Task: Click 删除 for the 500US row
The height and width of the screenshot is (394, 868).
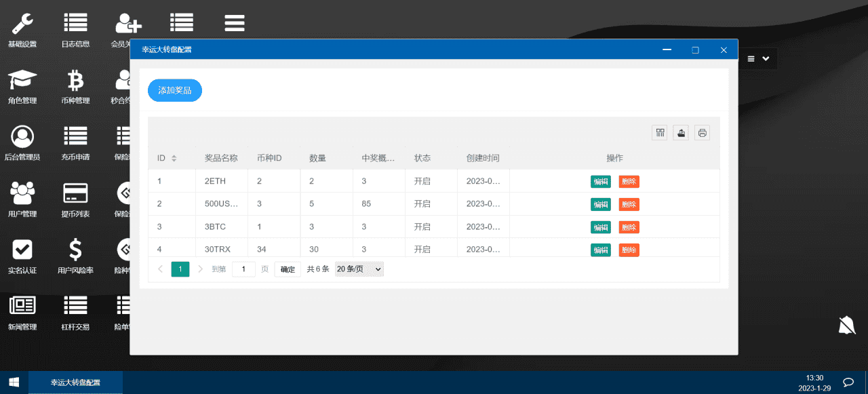Action: point(629,204)
